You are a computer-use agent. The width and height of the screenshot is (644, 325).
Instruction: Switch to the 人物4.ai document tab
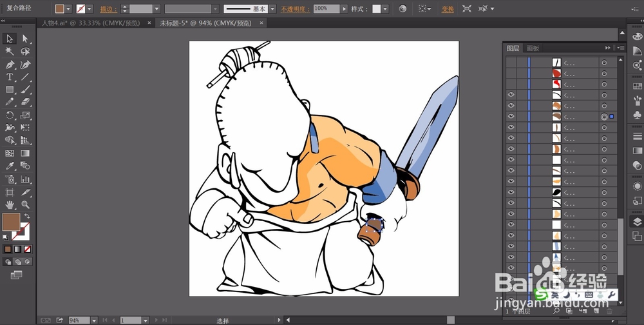click(91, 23)
